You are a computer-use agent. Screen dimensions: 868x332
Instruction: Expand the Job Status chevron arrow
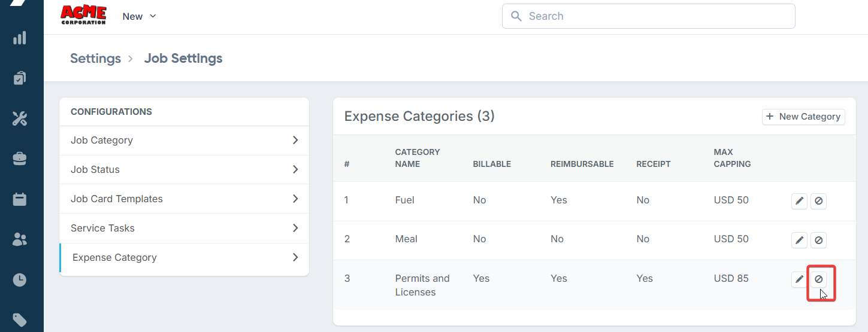click(x=295, y=169)
